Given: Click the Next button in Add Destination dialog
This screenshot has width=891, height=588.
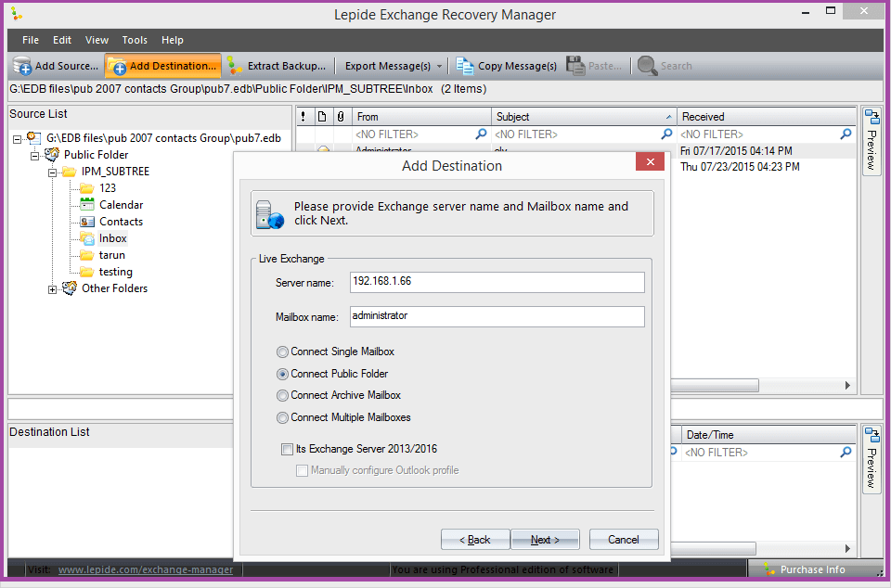Looking at the screenshot, I should pyautogui.click(x=546, y=539).
